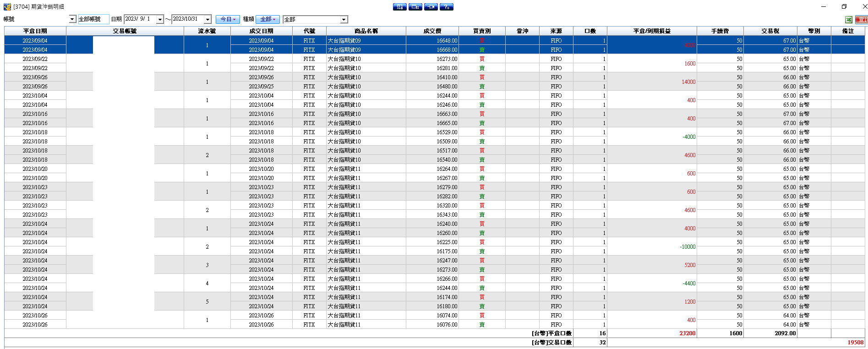Open the 今日 date shortcut dropdown

[x=228, y=19]
